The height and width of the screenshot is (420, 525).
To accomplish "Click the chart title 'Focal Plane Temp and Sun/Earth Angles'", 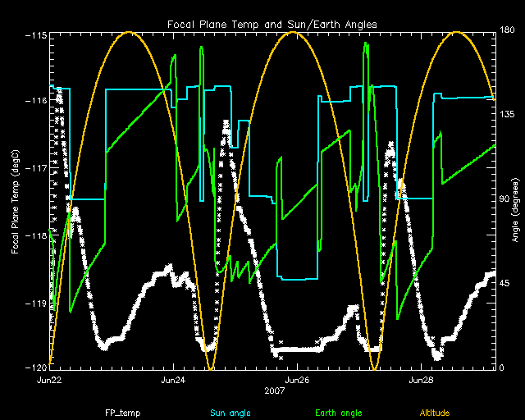I will coord(272,22).
